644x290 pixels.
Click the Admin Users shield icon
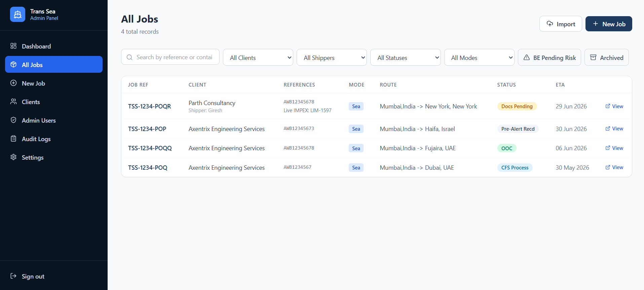(13, 120)
